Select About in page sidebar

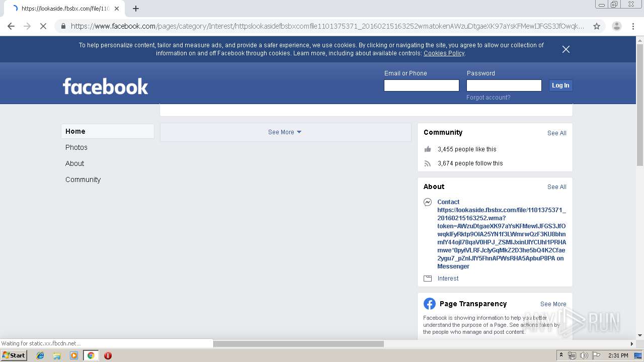(74, 163)
